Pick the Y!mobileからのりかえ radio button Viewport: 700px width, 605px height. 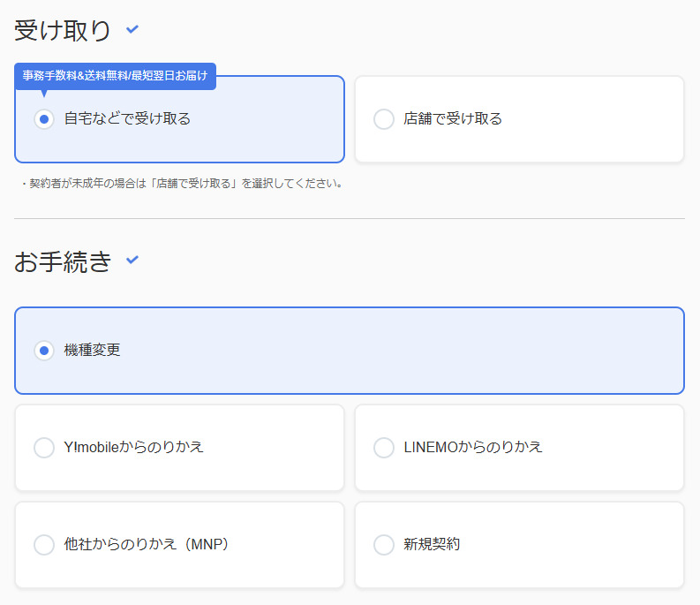[x=44, y=448]
